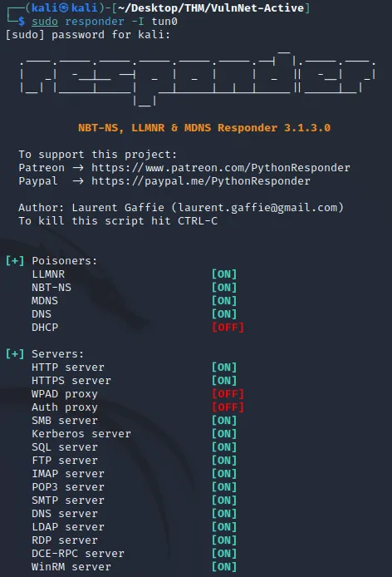
Task: Click the Kali skull icon in prompt
Action: click(64, 7)
